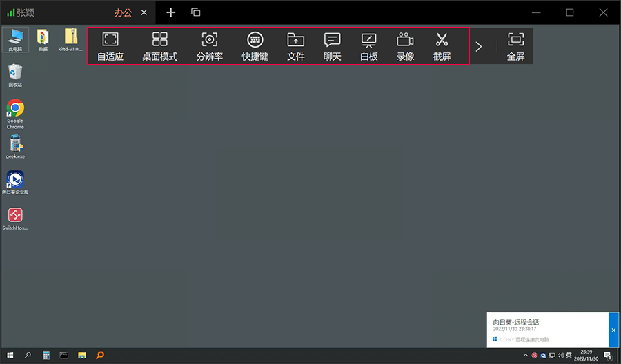Click the 张颖 signal strength label
Image resolution: width=621 pixels, height=364 pixels.
(x=21, y=12)
